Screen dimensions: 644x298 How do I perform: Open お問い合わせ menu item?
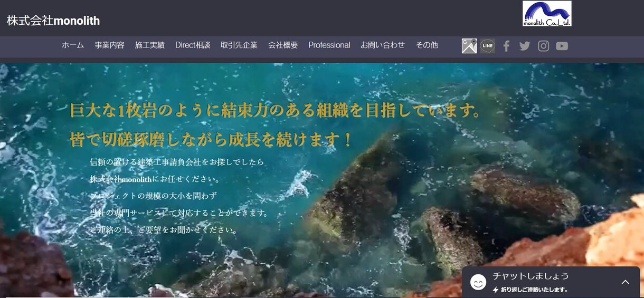(383, 45)
